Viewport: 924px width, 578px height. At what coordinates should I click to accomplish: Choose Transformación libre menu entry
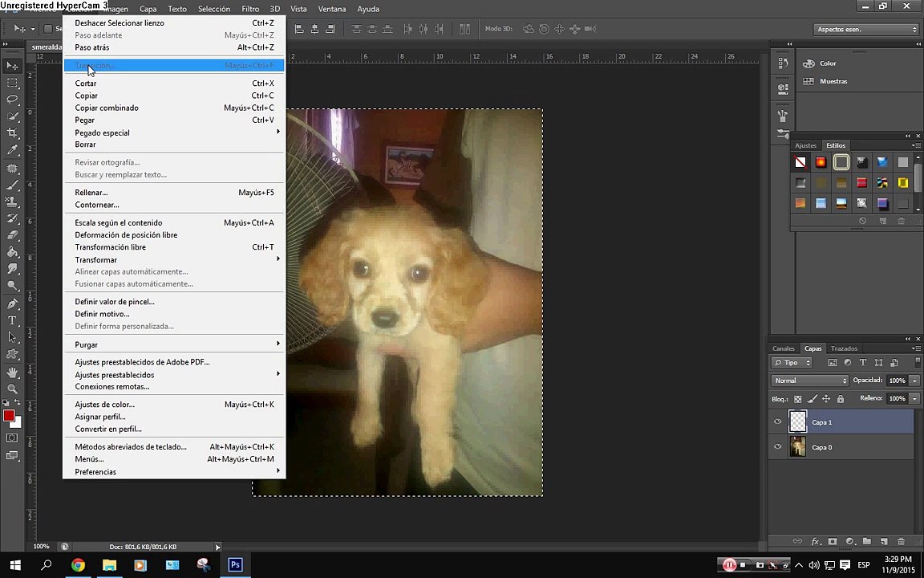pyautogui.click(x=174, y=247)
